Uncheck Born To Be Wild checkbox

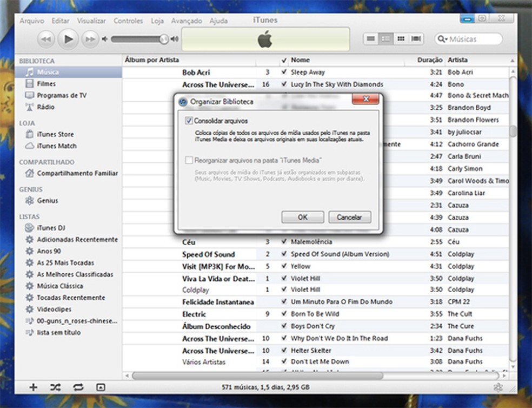(284, 313)
